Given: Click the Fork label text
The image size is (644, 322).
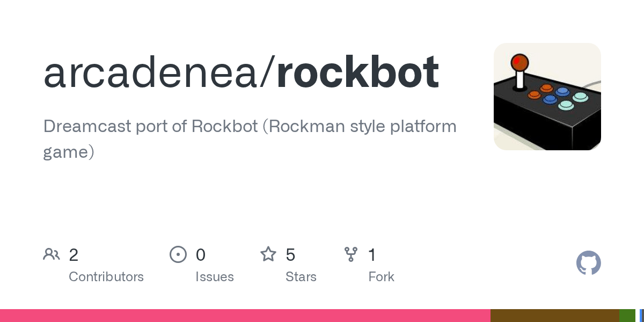Looking at the screenshot, I should 382,277.
